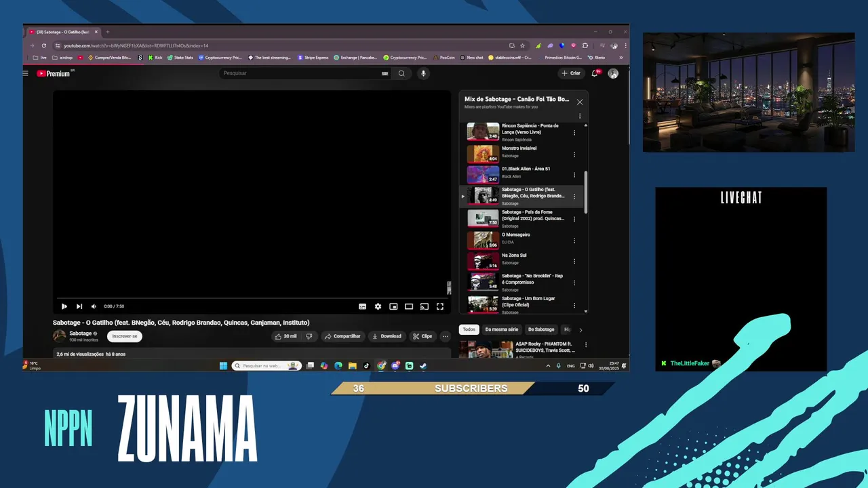Open Chrome extensions puzzle icon
This screenshot has width=868, height=488.
pos(585,45)
